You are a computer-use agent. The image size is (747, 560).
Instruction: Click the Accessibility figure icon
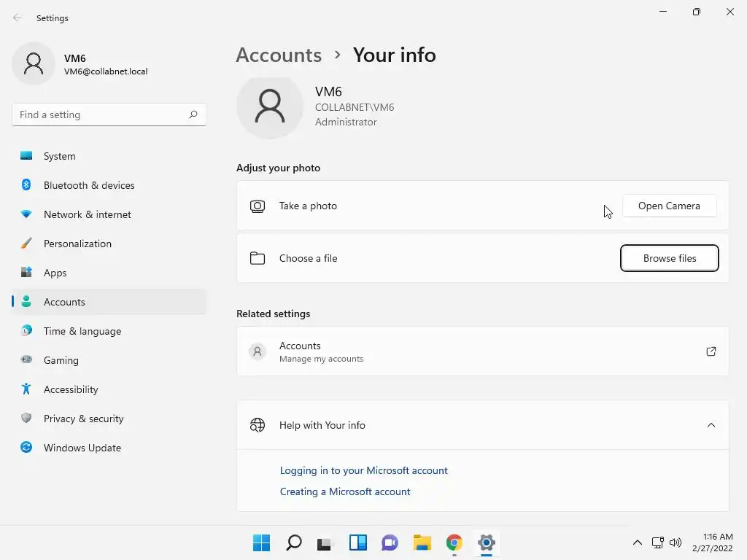point(26,389)
